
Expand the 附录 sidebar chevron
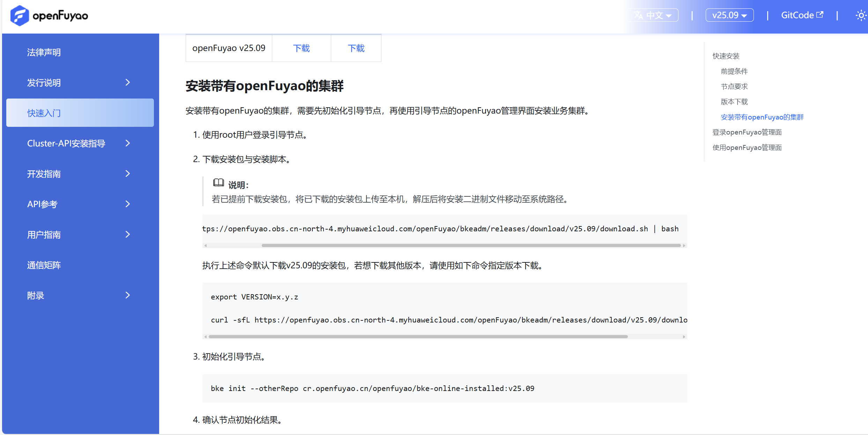[x=128, y=295]
